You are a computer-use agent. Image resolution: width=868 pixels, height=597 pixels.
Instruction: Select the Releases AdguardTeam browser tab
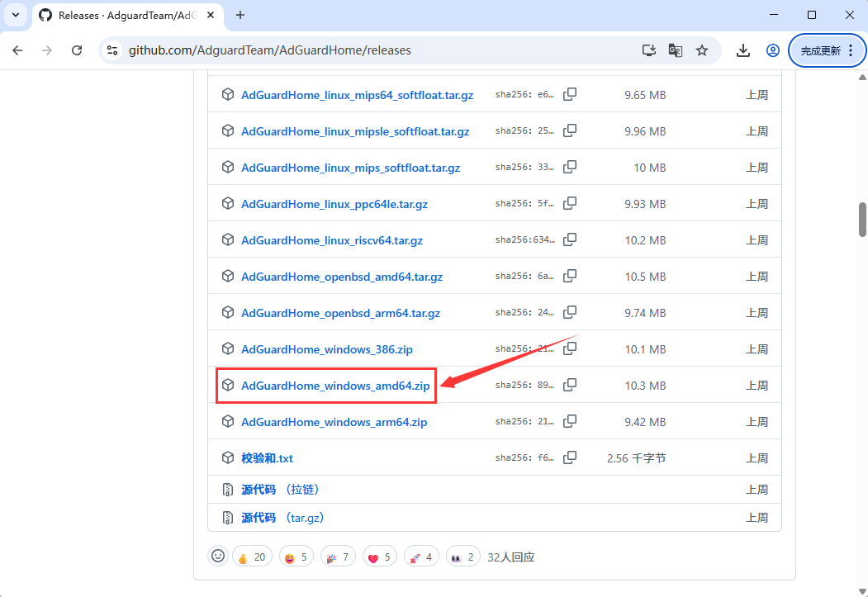(x=127, y=16)
